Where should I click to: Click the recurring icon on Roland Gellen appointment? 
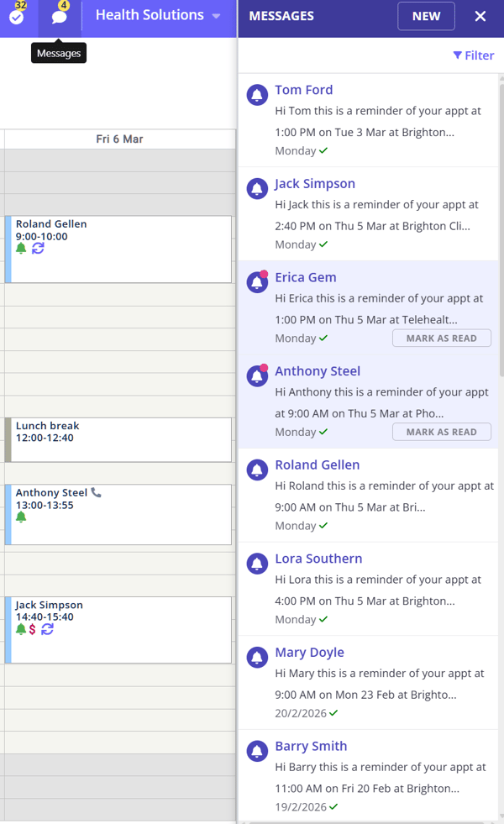(x=38, y=249)
